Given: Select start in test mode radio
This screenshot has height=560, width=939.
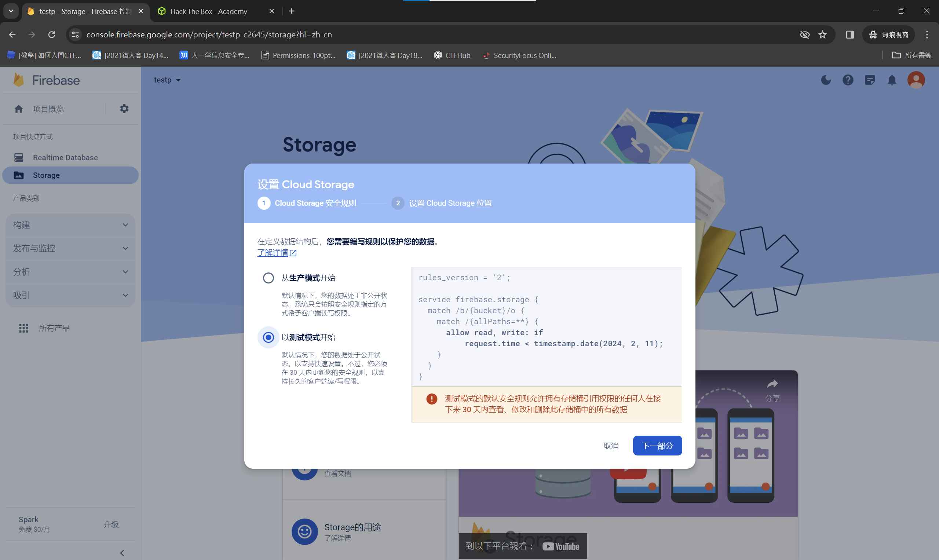Looking at the screenshot, I should point(268,337).
